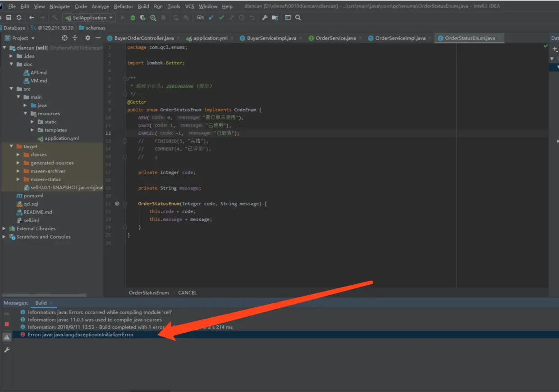Click the Git update project arrow
The height and width of the screenshot is (392, 559).
(x=211, y=18)
